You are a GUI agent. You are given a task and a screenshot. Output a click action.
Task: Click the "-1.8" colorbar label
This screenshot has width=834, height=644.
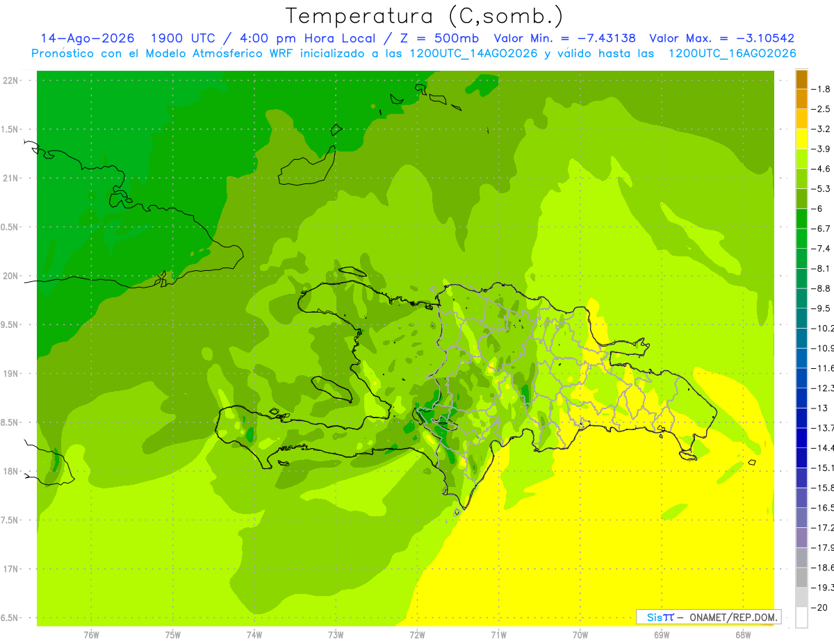[821, 89]
